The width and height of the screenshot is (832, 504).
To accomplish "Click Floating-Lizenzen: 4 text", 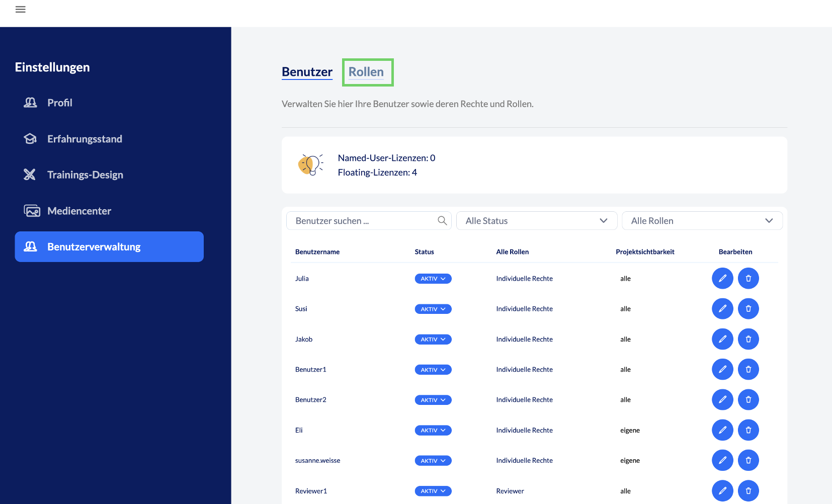I will (377, 173).
